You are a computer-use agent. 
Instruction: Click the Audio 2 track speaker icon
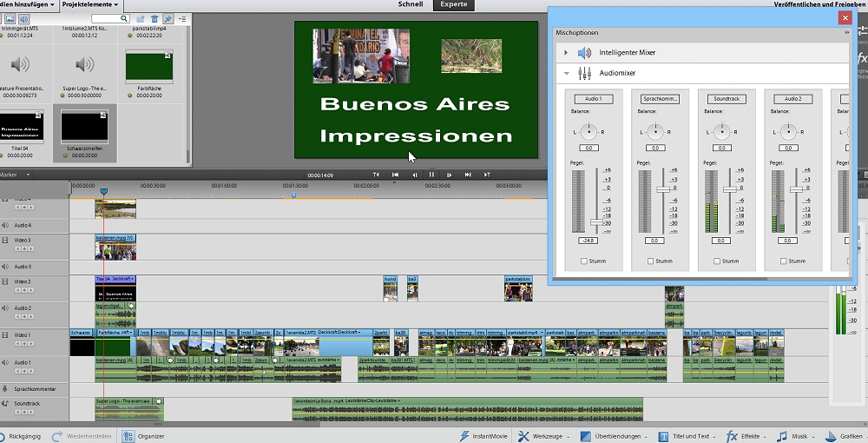pyautogui.click(x=5, y=307)
